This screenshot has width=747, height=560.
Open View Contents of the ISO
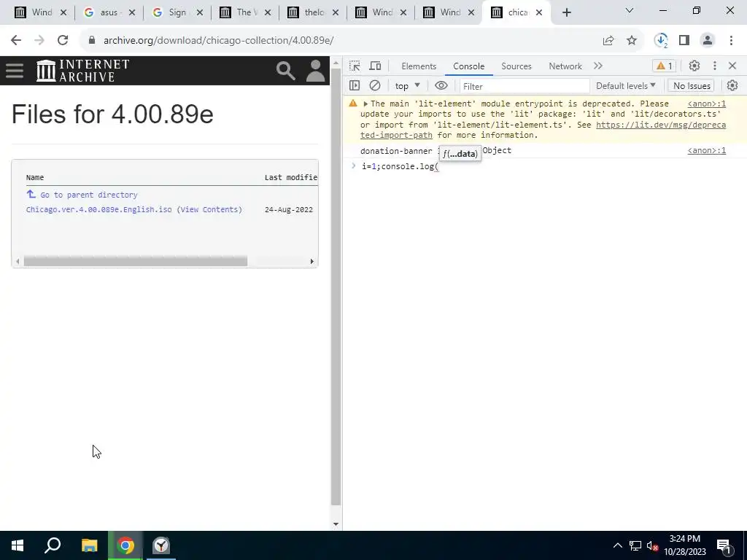[x=210, y=209]
